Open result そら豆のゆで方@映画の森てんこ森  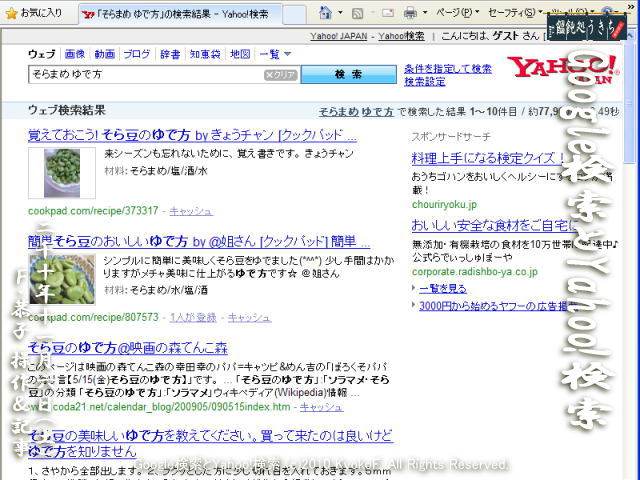click(128, 348)
